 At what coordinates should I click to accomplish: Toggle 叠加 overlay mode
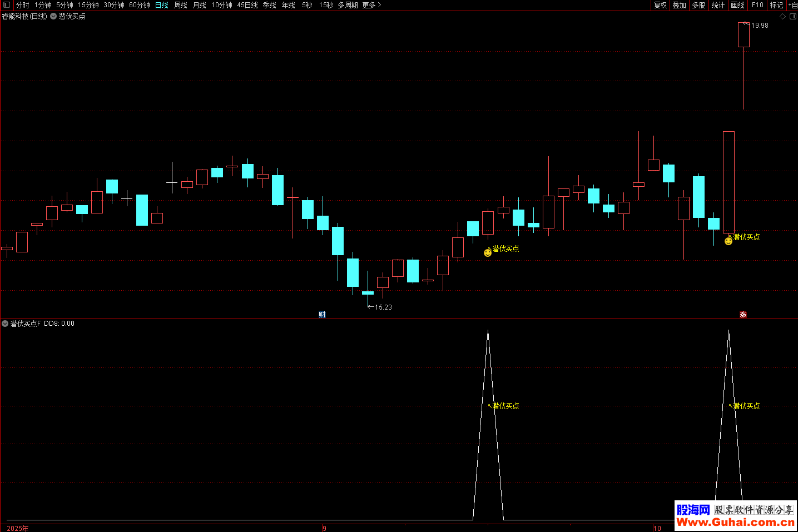point(679,5)
